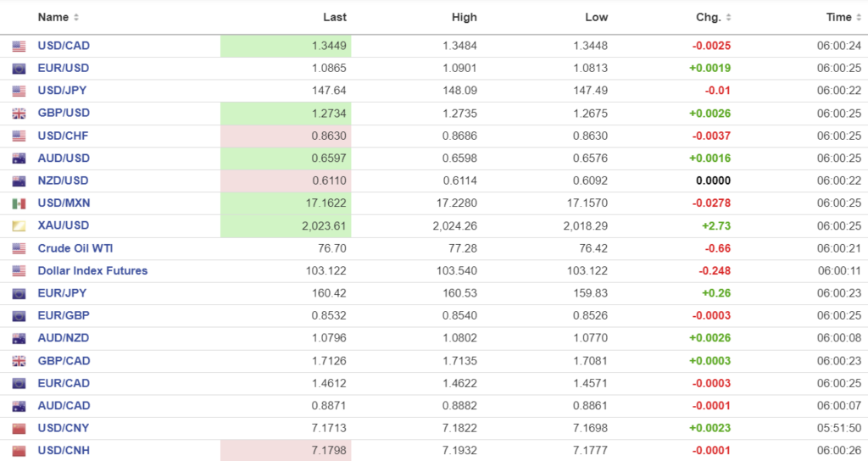This screenshot has width=868, height=461.
Task: Sort the table by Name column arrows
Action: tap(76, 18)
